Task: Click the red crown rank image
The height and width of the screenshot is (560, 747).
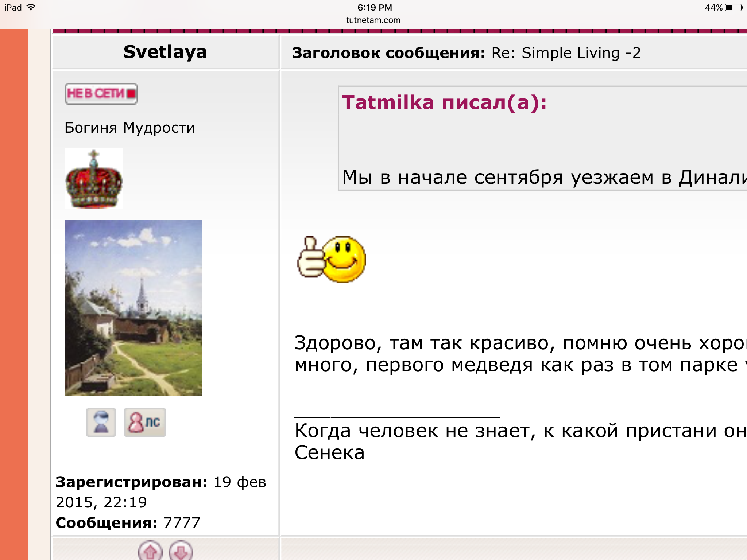Action: coord(94,179)
